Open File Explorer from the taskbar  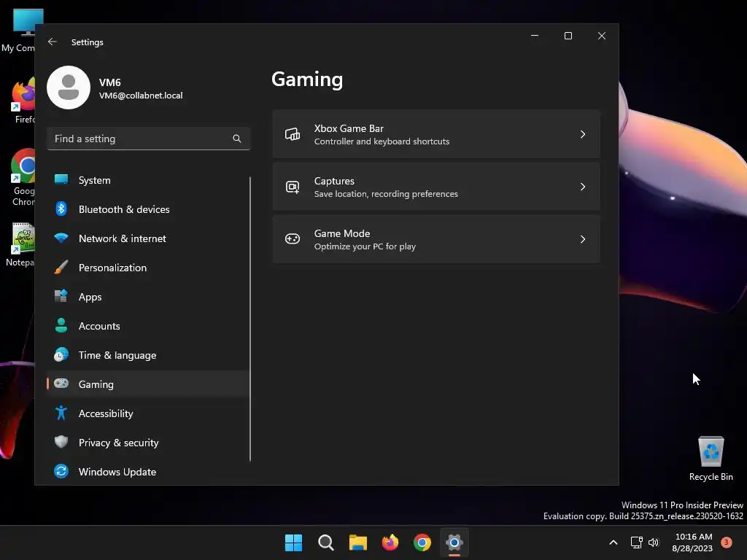tap(357, 542)
